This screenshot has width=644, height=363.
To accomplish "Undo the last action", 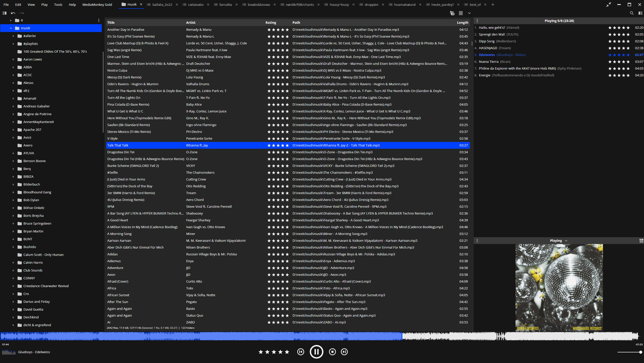I will pos(13,13).
